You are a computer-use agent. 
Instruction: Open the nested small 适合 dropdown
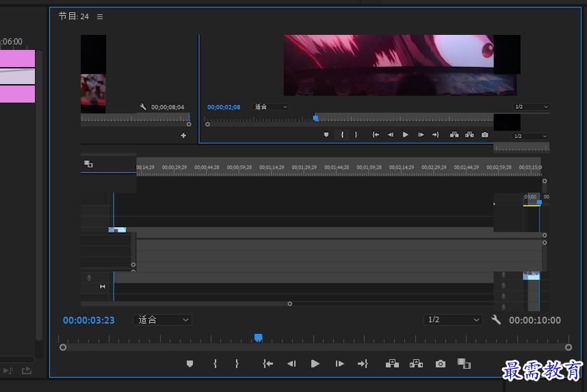click(x=270, y=107)
